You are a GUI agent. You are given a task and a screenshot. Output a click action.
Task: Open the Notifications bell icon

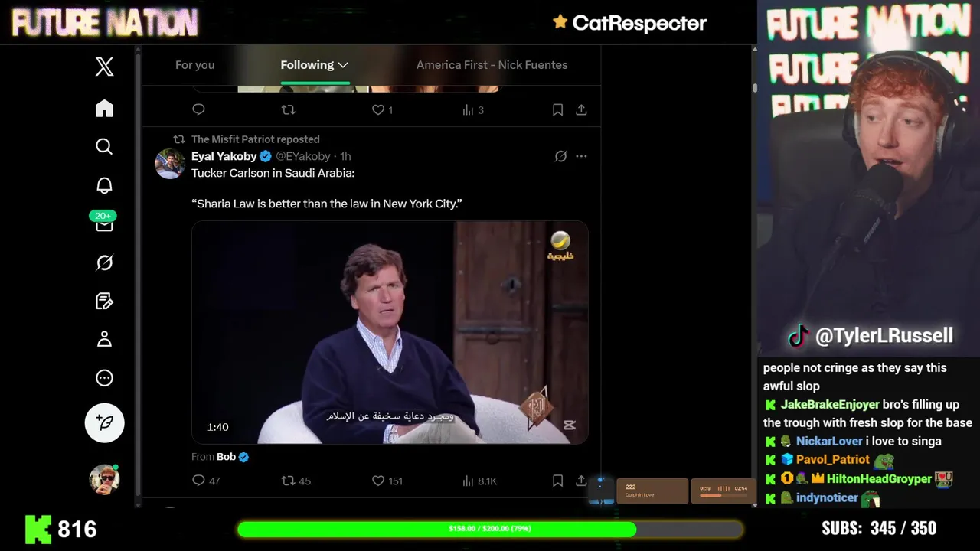pos(104,185)
